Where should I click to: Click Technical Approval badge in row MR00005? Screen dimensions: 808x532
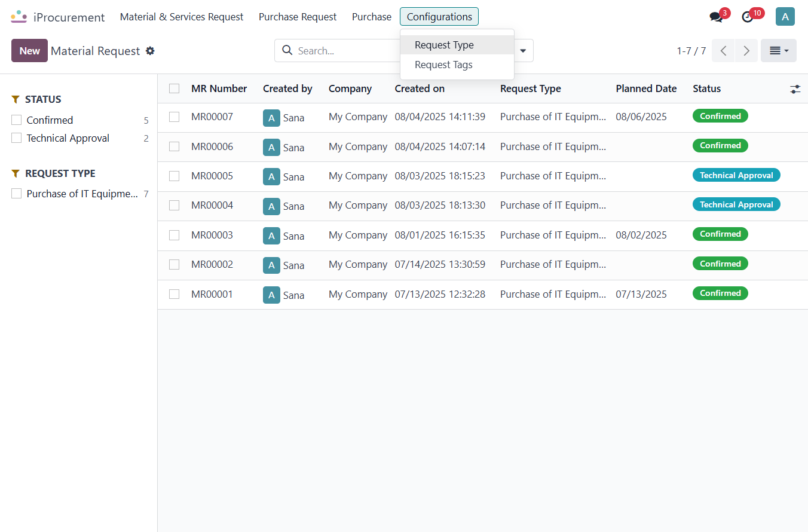coord(736,175)
